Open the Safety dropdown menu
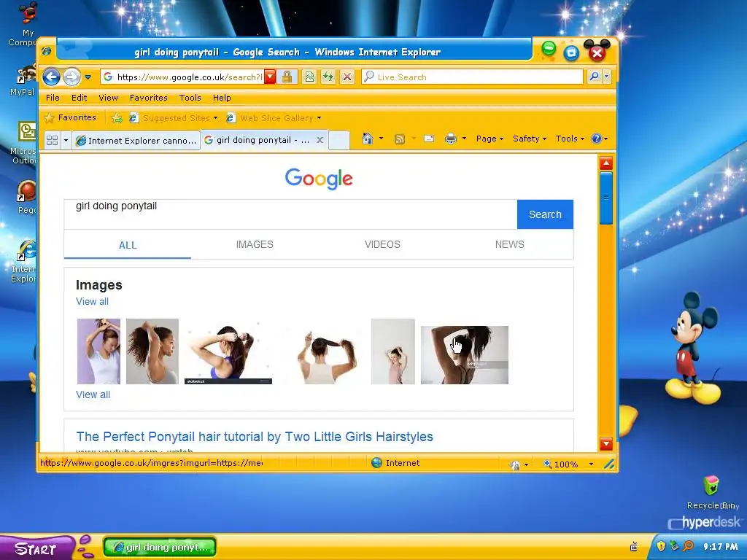This screenshot has width=747, height=560. click(530, 139)
